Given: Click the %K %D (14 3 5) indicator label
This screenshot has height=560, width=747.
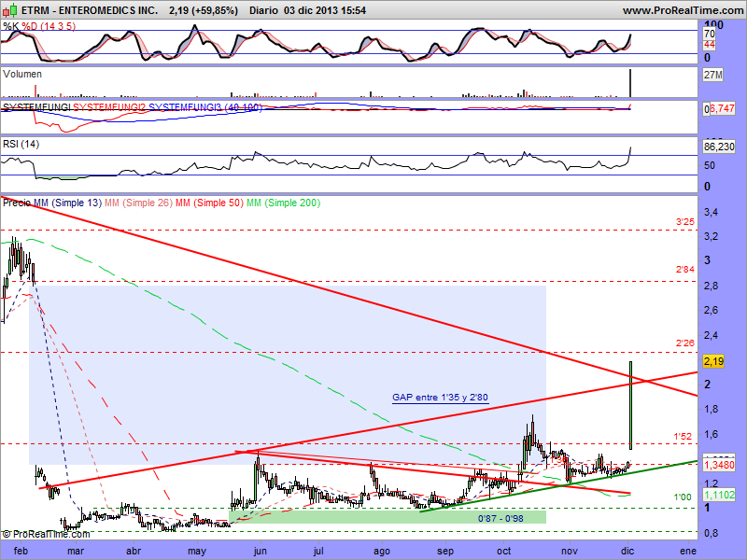Looking at the screenshot, I should click(39, 26).
